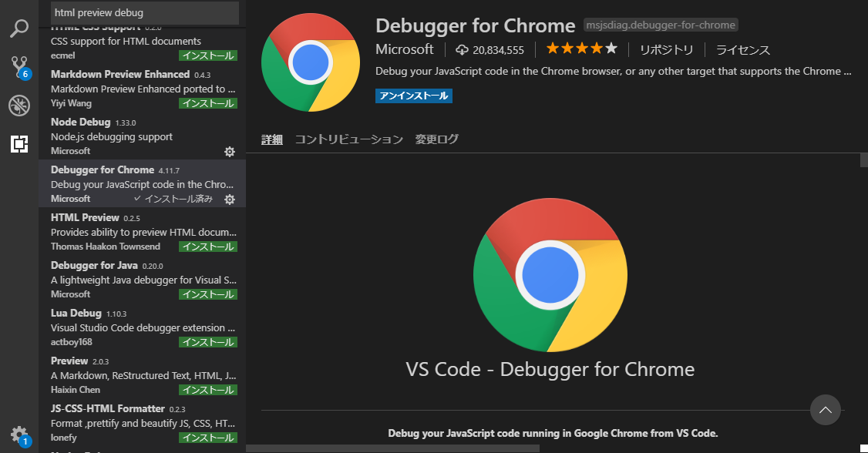Open the Debug view icon
868x453 pixels.
coord(19,106)
